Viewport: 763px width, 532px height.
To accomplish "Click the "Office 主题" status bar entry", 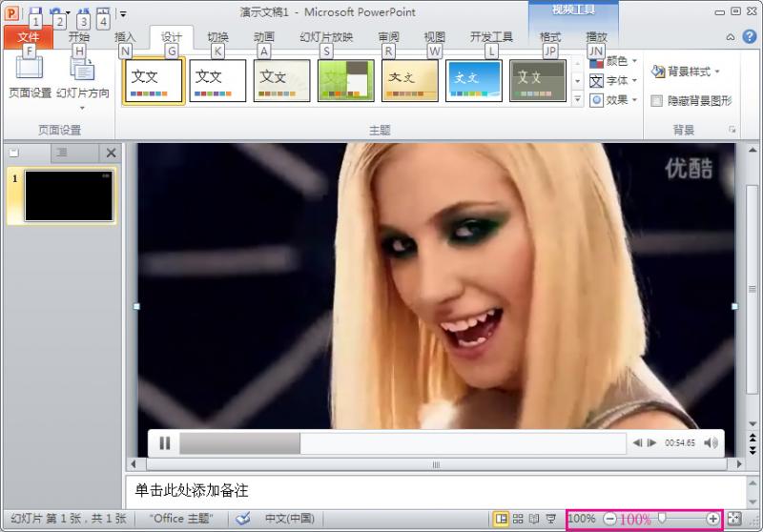I will [x=181, y=519].
